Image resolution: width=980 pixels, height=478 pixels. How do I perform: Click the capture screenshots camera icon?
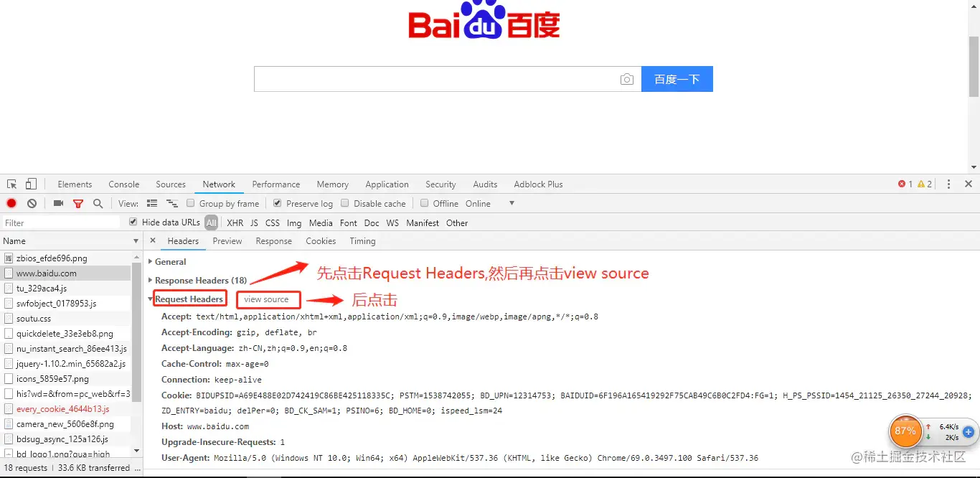59,204
